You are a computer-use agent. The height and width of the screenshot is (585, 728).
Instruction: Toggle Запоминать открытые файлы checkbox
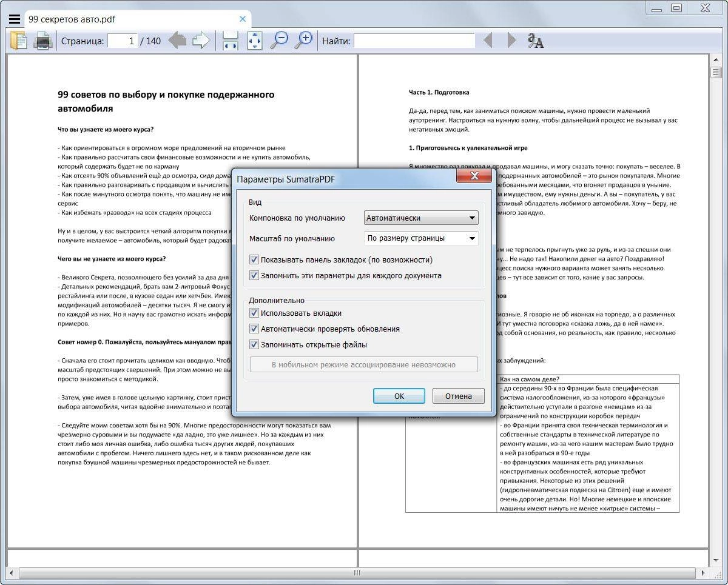point(254,344)
